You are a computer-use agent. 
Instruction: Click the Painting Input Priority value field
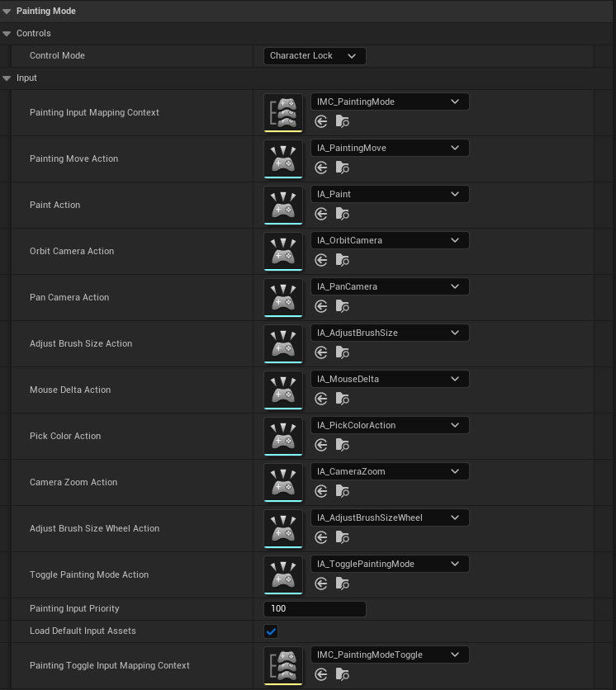coord(315,608)
